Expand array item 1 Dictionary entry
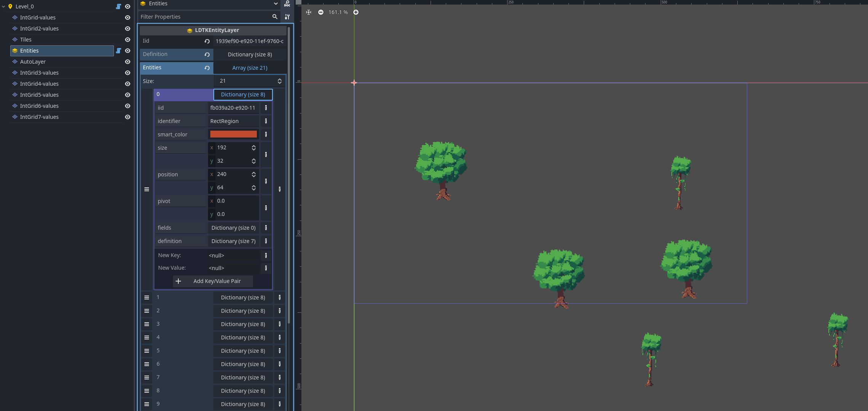 [243, 297]
